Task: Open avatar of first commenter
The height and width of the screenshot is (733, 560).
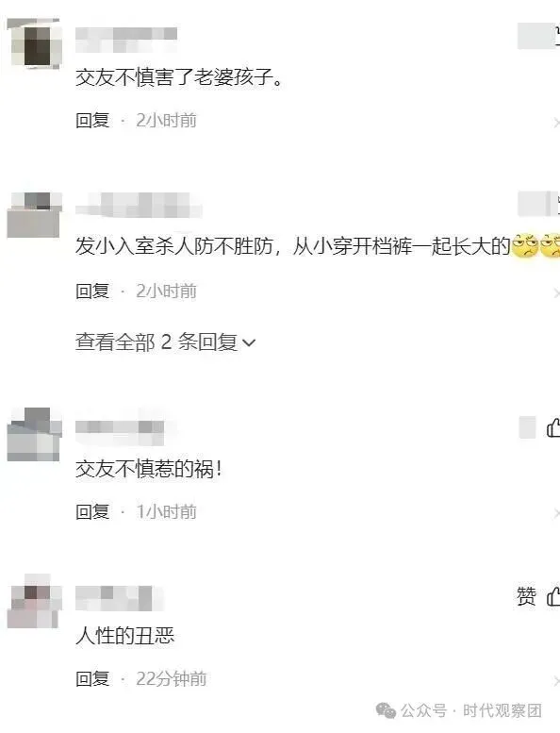Action: tap(34, 43)
